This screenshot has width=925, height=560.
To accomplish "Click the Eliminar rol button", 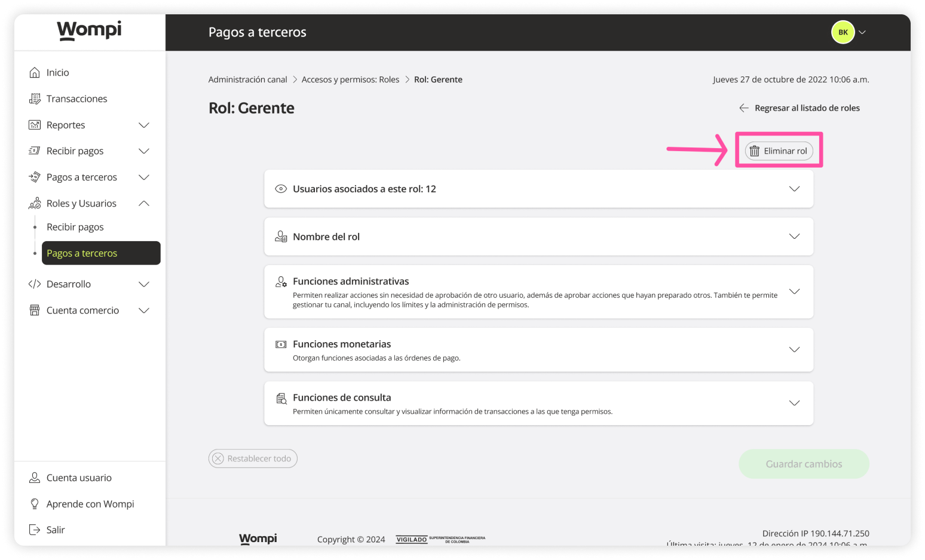I will (779, 150).
